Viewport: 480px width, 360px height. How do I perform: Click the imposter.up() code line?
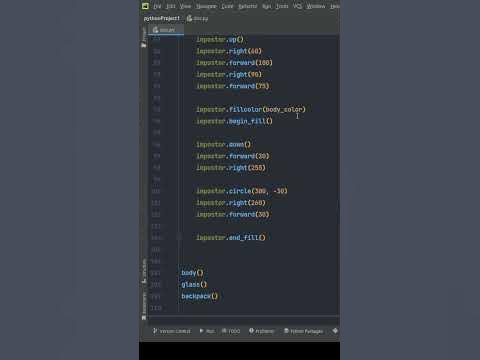(x=220, y=39)
